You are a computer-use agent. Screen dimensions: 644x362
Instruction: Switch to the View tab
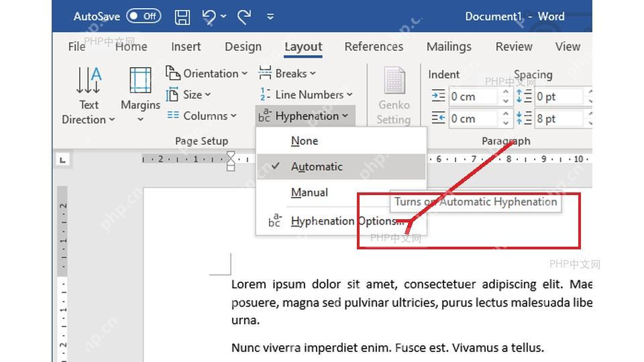pos(568,47)
